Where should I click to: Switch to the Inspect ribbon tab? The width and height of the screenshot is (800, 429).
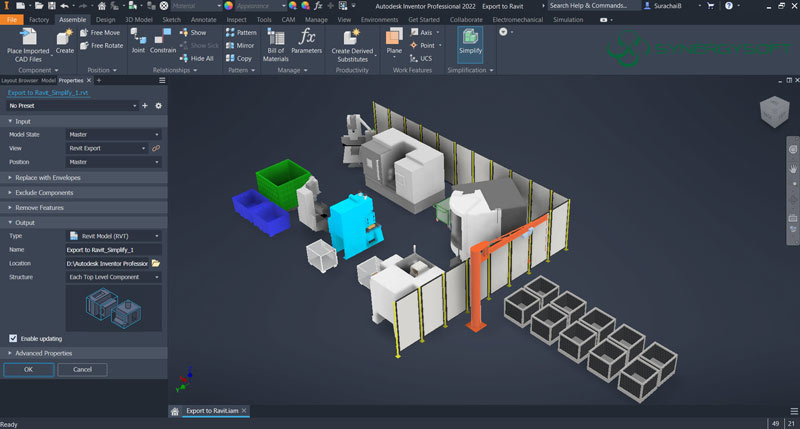click(x=236, y=19)
